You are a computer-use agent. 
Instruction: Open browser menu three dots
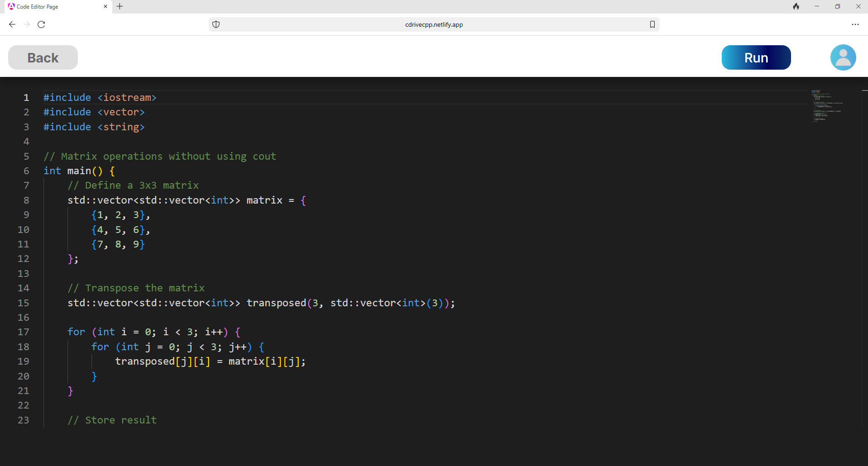click(855, 24)
